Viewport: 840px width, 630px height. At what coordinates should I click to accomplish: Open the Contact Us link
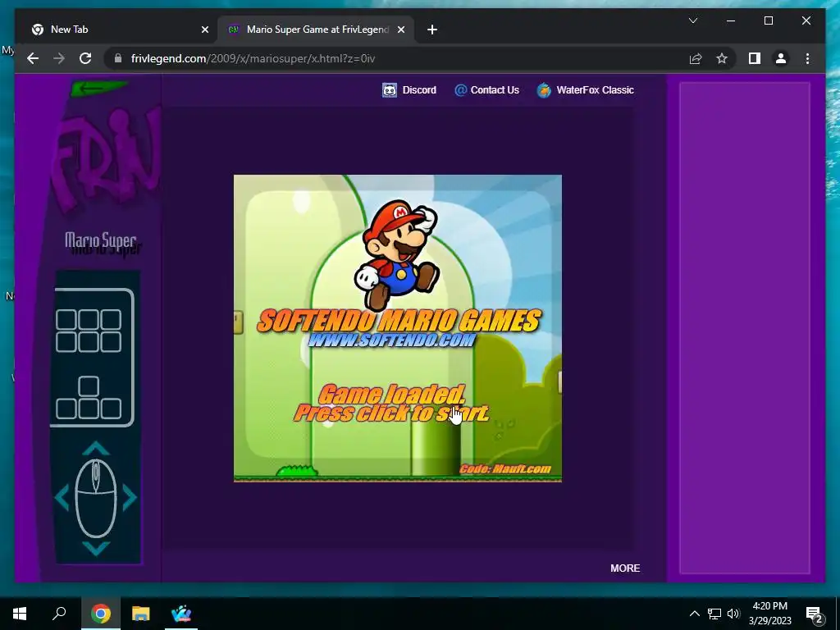click(495, 90)
